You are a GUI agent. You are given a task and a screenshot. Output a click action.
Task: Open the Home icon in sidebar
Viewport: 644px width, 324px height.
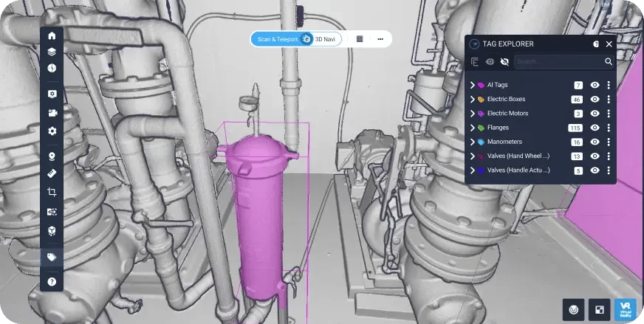52,35
